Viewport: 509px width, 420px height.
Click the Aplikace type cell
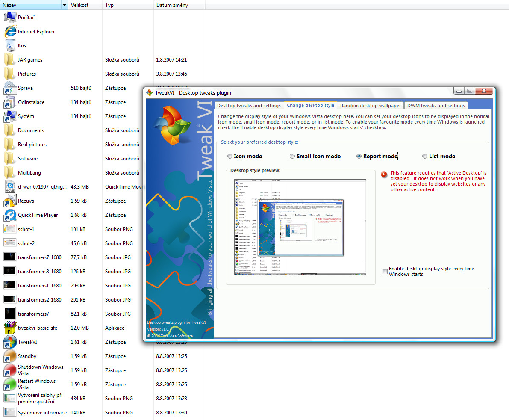click(115, 328)
